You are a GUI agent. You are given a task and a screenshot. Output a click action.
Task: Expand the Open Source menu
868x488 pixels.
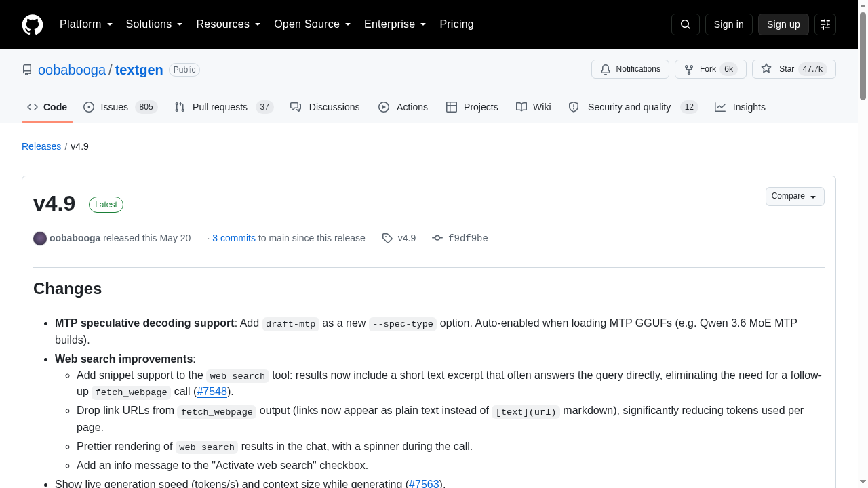313,24
